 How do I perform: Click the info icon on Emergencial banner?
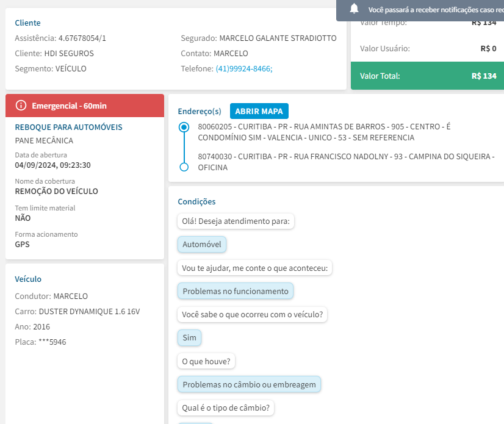coord(21,106)
